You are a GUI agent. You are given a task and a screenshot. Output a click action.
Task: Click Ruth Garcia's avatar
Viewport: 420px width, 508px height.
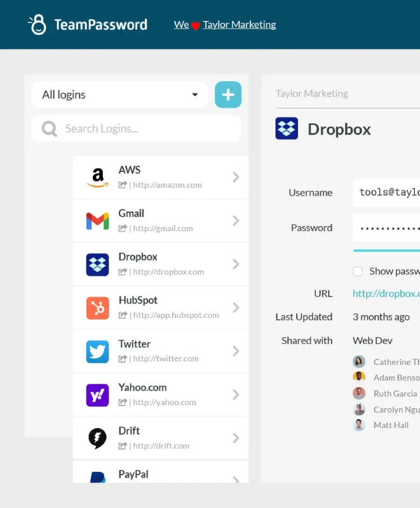[359, 393]
